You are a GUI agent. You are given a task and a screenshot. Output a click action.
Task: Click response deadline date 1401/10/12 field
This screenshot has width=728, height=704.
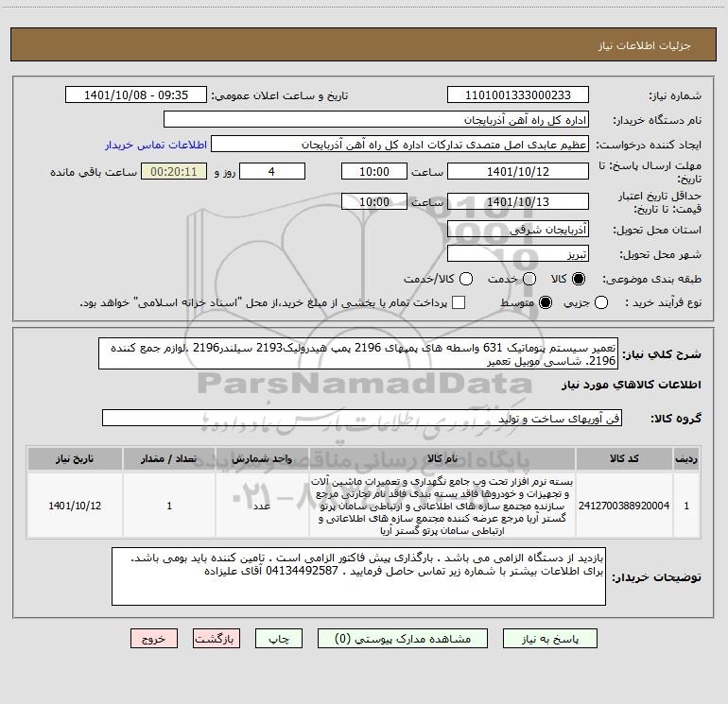tap(518, 171)
